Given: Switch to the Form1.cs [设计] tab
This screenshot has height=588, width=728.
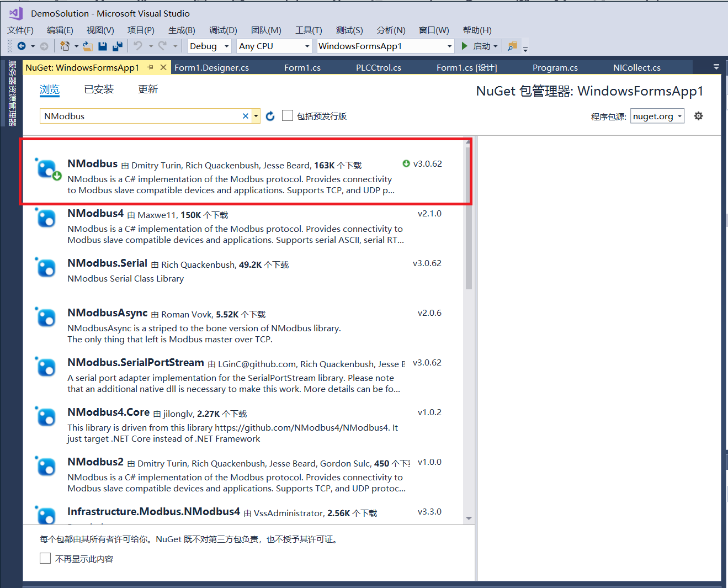Looking at the screenshot, I should click(x=467, y=67).
